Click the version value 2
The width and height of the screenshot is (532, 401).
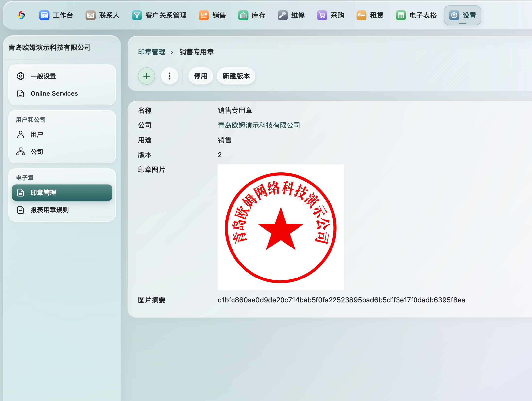(220, 155)
